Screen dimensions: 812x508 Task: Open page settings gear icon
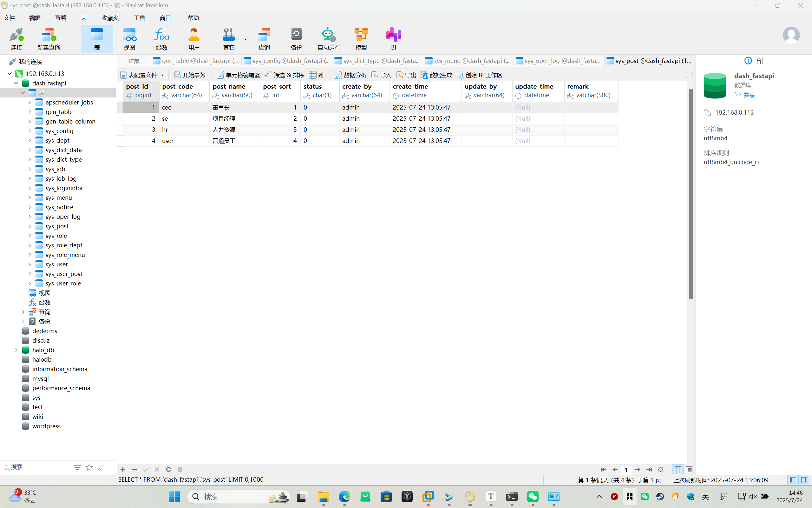click(660, 470)
